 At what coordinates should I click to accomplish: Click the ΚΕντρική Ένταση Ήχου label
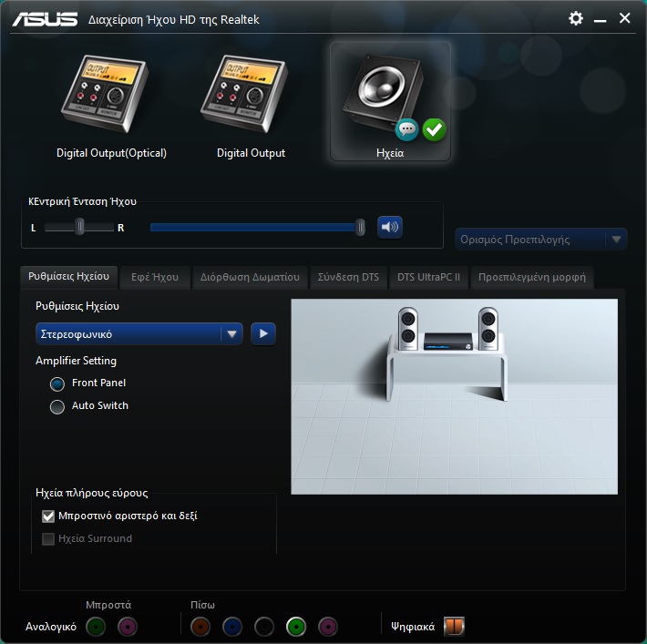pyautogui.click(x=83, y=201)
